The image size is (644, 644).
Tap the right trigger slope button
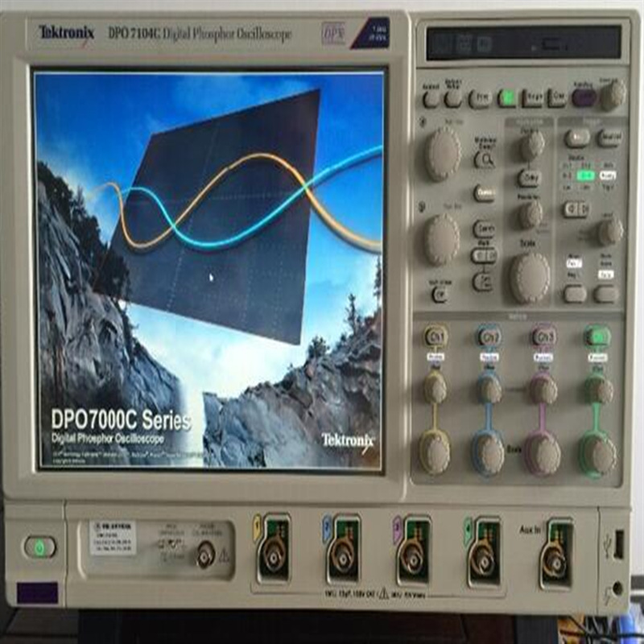[x=583, y=209]
